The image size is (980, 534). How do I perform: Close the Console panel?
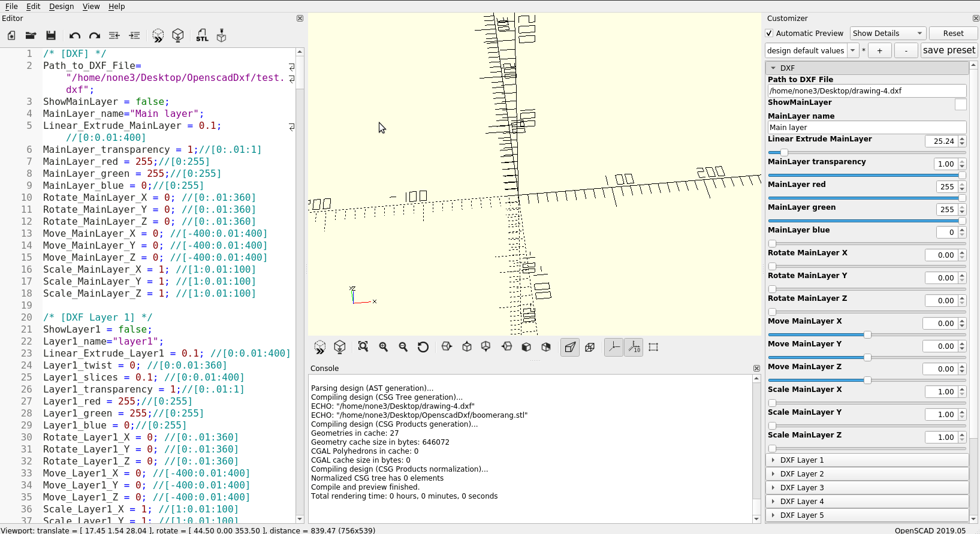pos(756,368)
